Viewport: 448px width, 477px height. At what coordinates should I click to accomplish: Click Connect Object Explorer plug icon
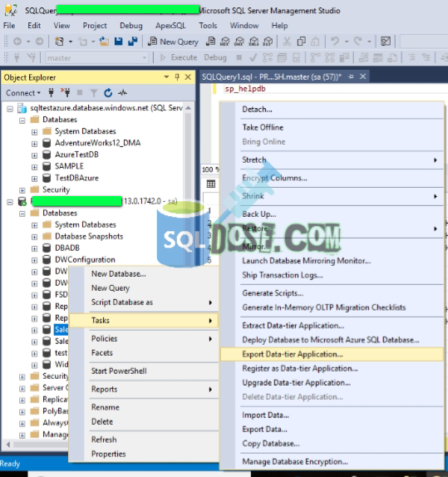[52, 92]
